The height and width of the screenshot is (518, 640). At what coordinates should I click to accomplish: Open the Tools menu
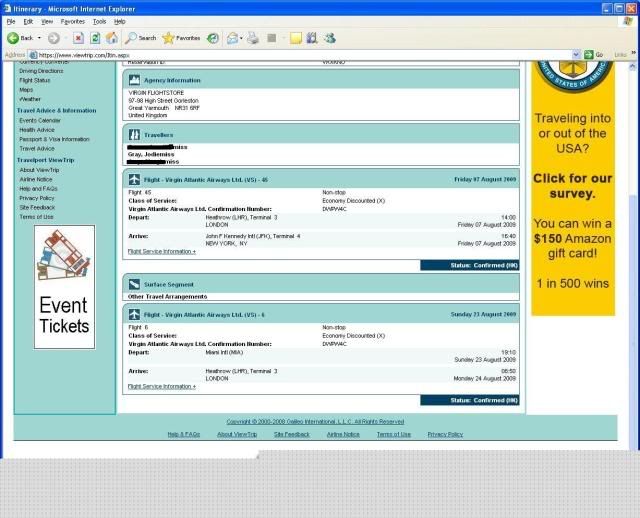99,21
